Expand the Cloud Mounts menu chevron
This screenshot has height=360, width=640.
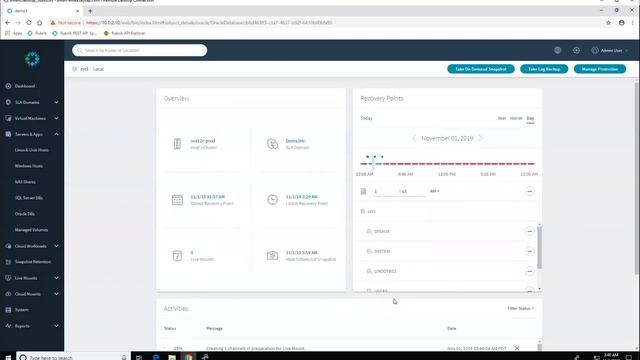point(56,294)
